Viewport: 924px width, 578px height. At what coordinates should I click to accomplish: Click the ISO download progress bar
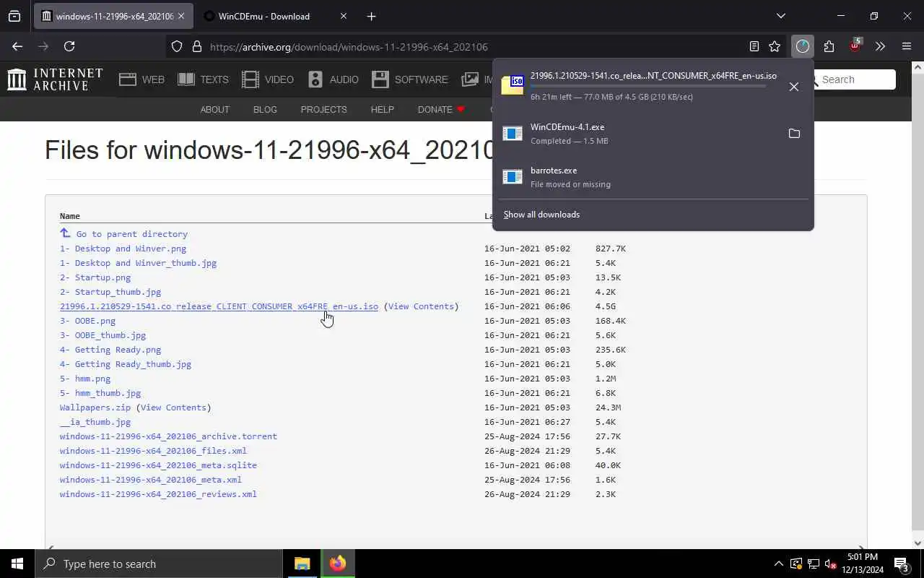pyautogui.click(x=648, y=86)
